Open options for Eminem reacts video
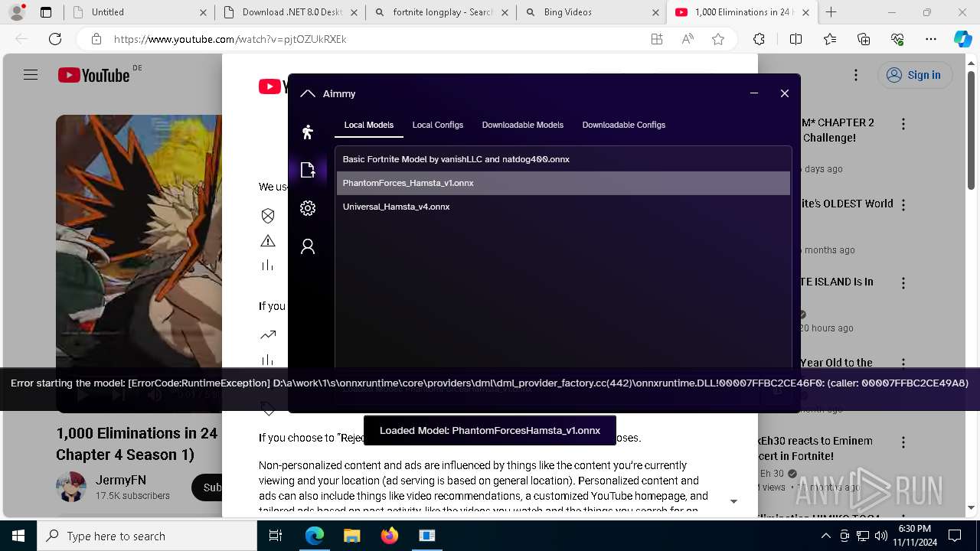Screen dimensions: 980x551 pyautogui.click(x=903, y=442)
